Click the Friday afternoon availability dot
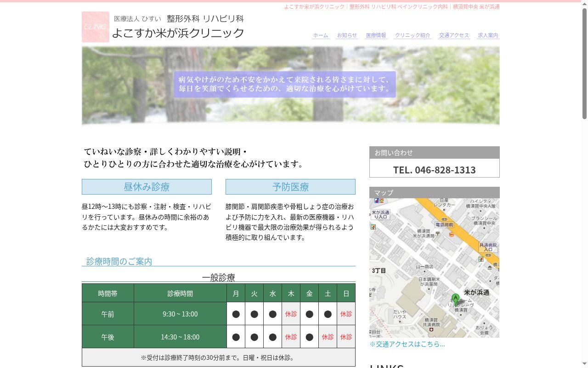Viewport: 588px width, 368px height. click(x=309, y=337)
